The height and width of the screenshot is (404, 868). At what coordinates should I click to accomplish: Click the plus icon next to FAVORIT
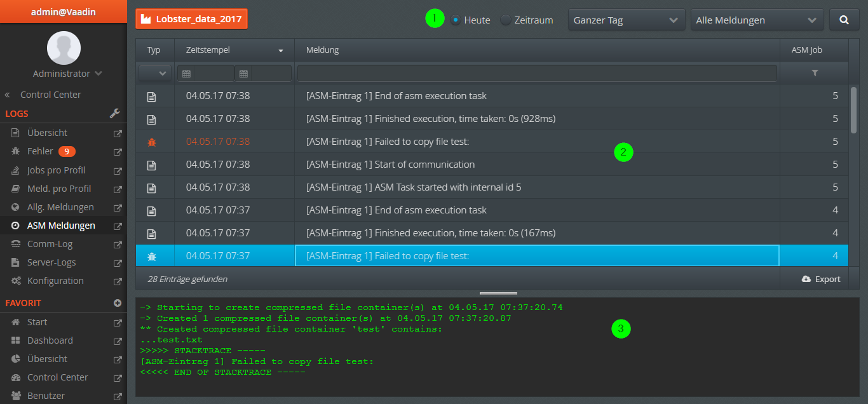tap(118, 303)
